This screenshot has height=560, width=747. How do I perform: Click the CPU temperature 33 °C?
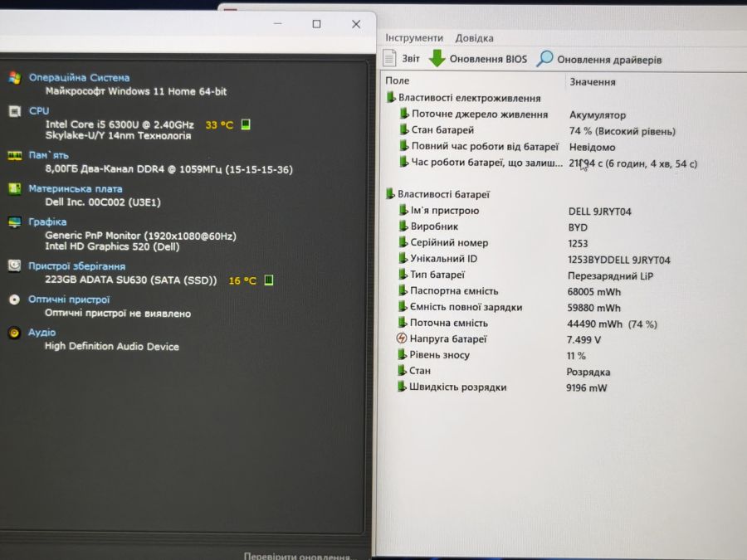[x=219, y=124]
